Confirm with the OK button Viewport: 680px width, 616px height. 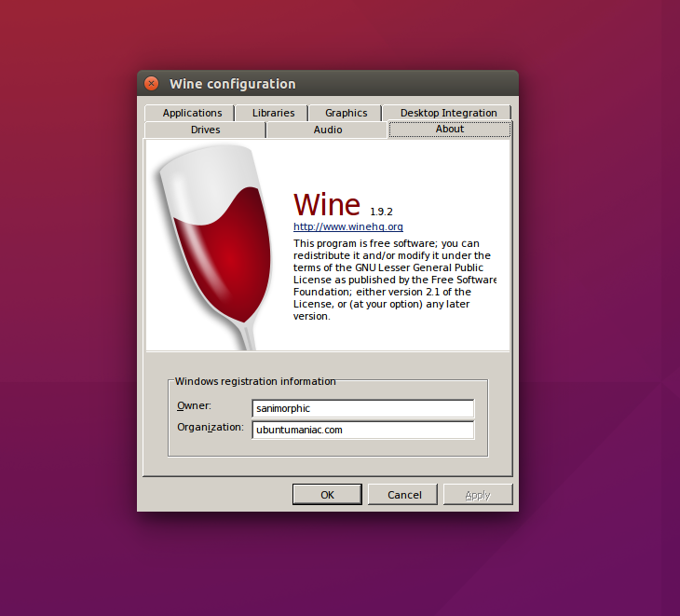[x=327, y=495]
